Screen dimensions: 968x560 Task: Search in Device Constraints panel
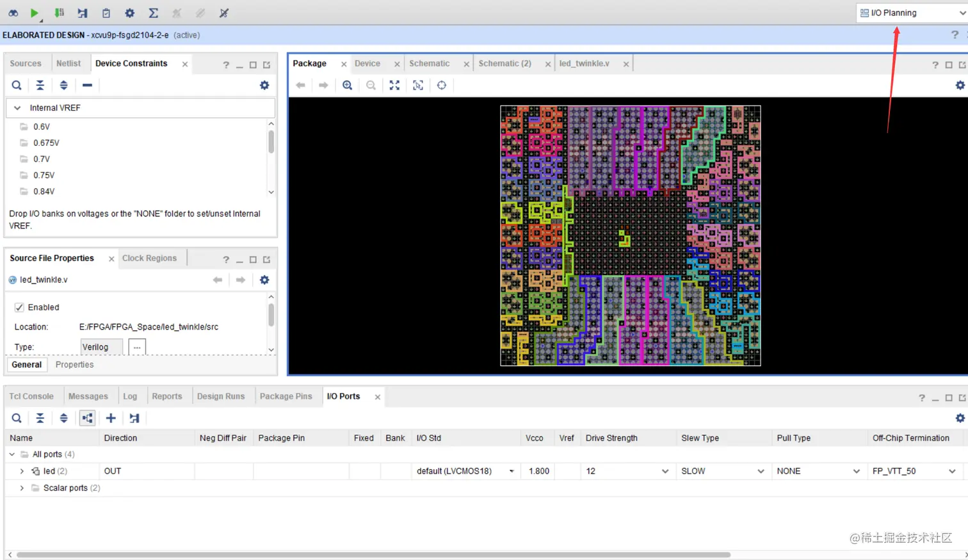click(17, 85)
